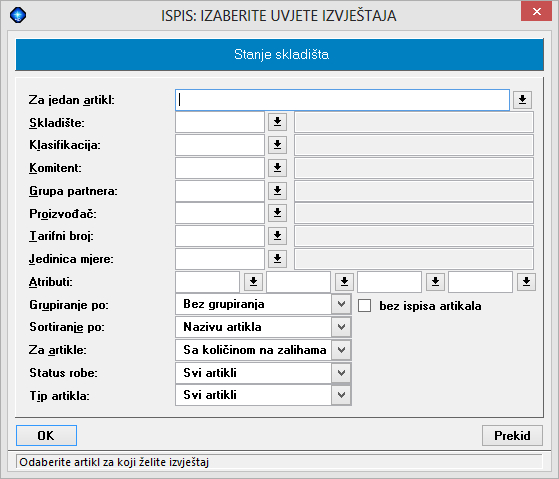This screenshot has width=559, height=479.
Task: Expand the Za artikle dropdown
Action: pyautogui.click(x=341, y=350)
